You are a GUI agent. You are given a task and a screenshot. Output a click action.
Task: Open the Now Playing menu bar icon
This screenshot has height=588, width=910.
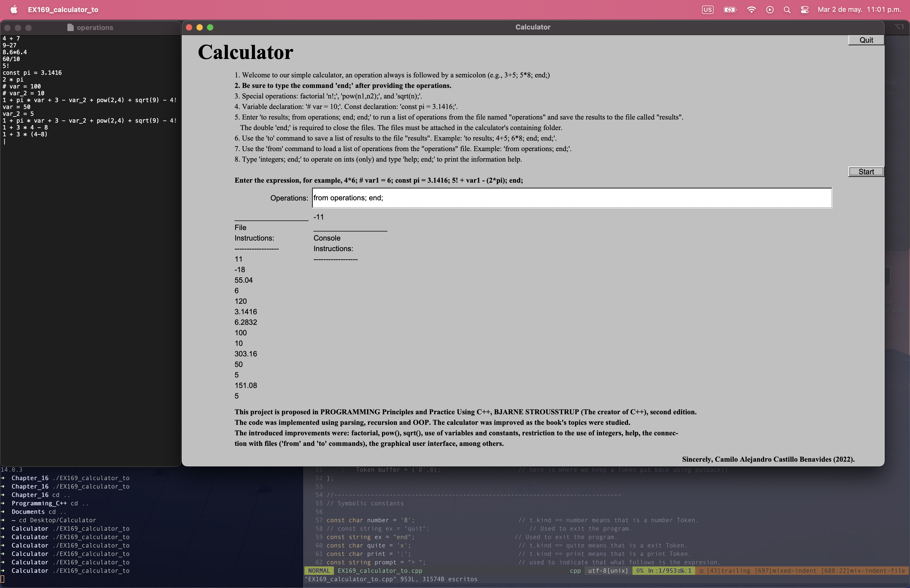(x=769, y=9)
